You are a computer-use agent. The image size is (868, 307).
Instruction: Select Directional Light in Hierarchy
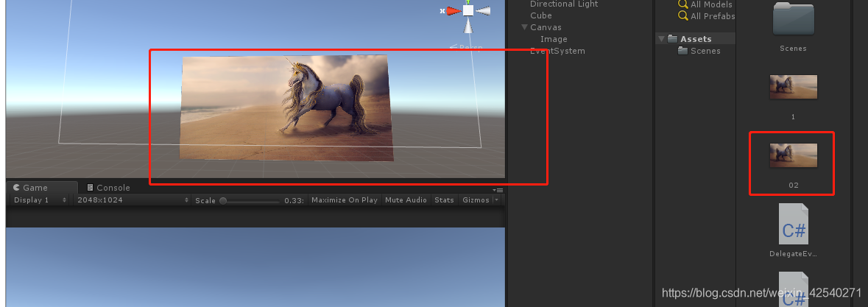pos(564,4)
